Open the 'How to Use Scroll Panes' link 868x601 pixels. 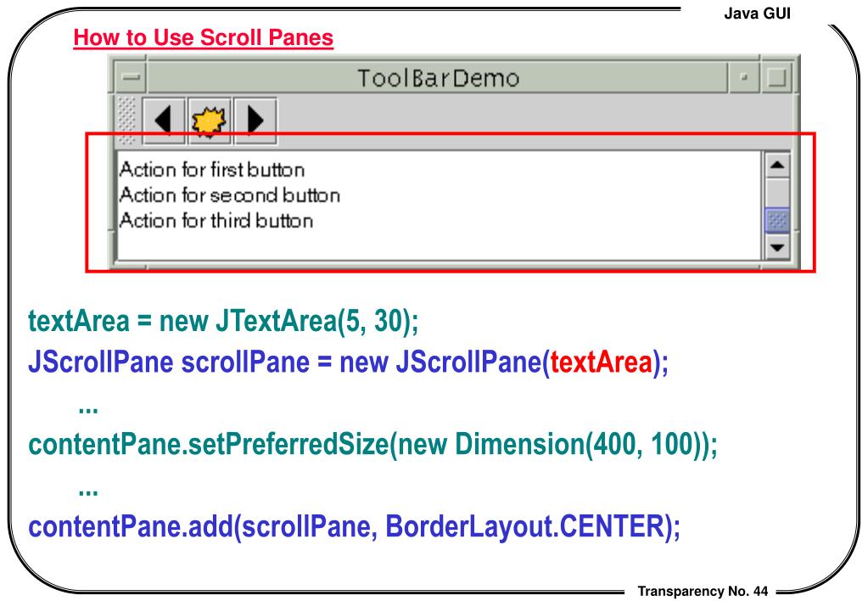click(203, 37)
